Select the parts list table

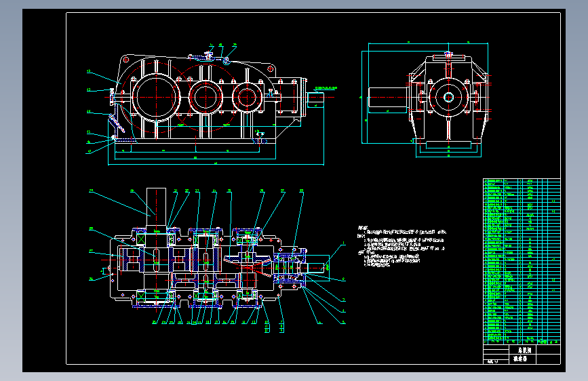point(522,262)
